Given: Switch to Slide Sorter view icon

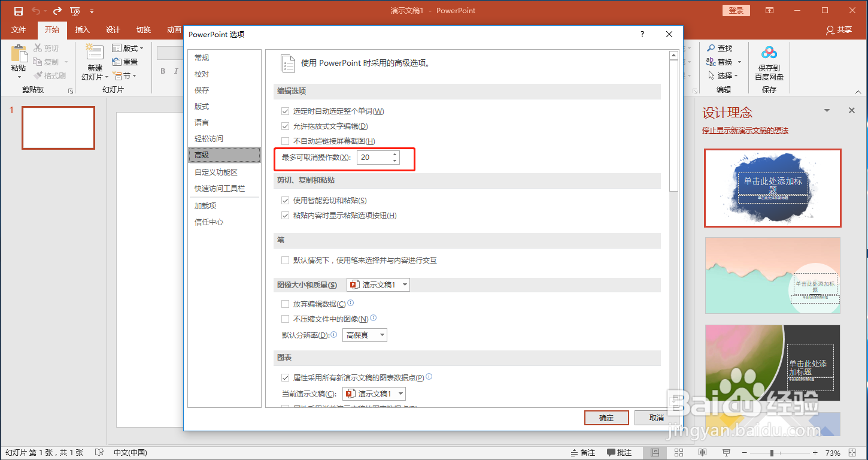Looking at the screenshot, I should [679, 453].
